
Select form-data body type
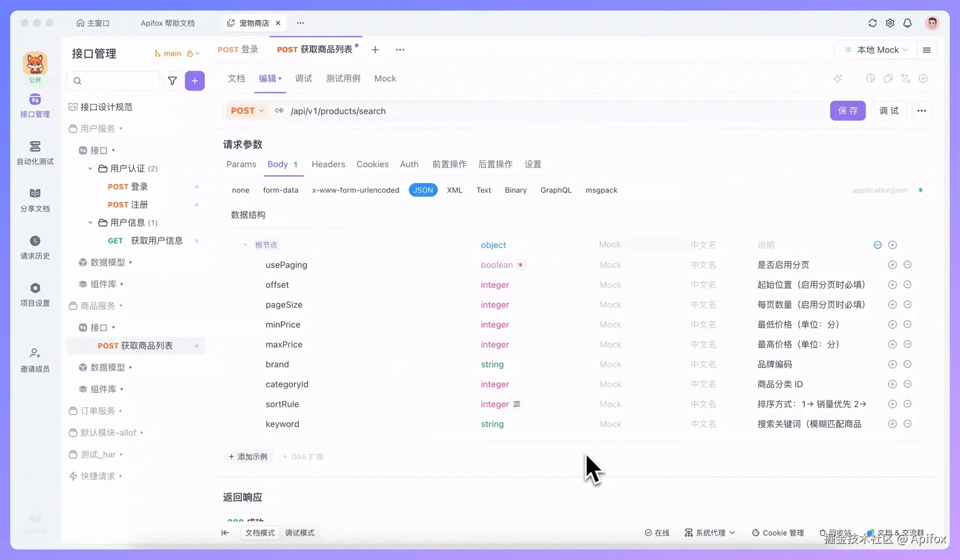point(280,190)
